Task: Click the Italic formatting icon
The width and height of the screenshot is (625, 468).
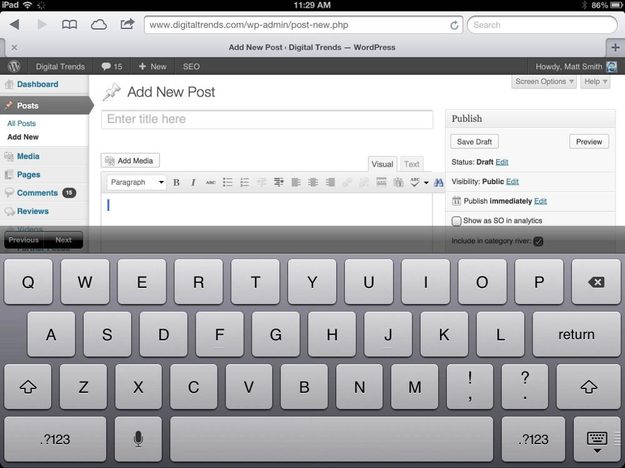Action: (193, 183)
